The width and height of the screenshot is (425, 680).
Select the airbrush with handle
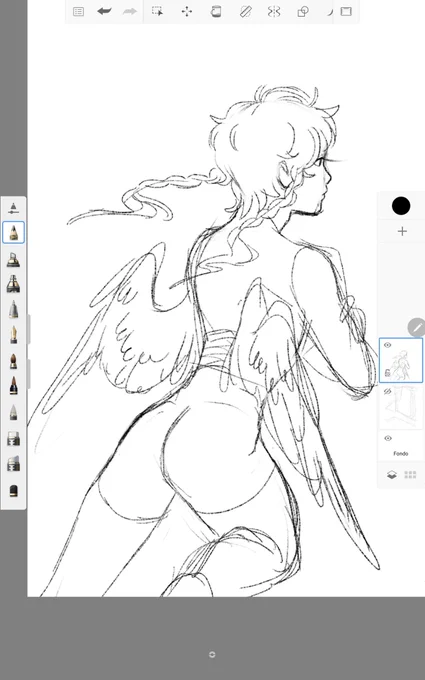[13, 259]
